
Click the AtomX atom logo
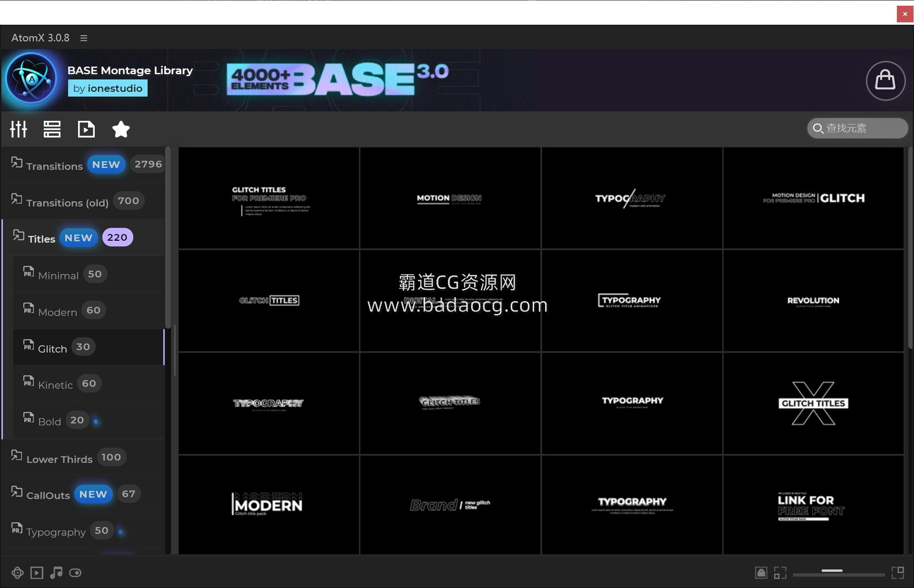pos(32,79)
